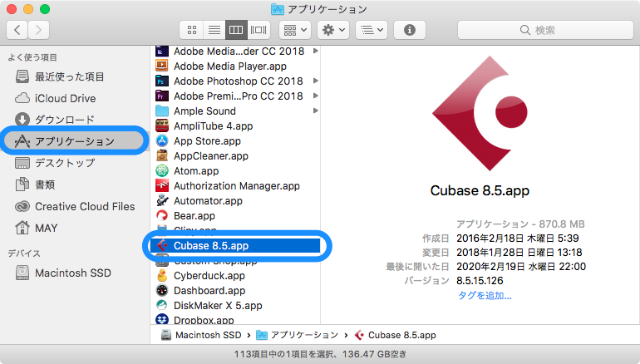Open ダウンロード in the sidebar

(55, 120)
